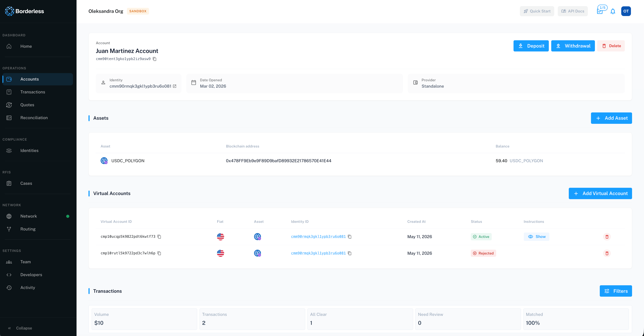Click the 59.40 USDC_POLYGON balance
Viewport: 644px width, 336px height.
519,161
